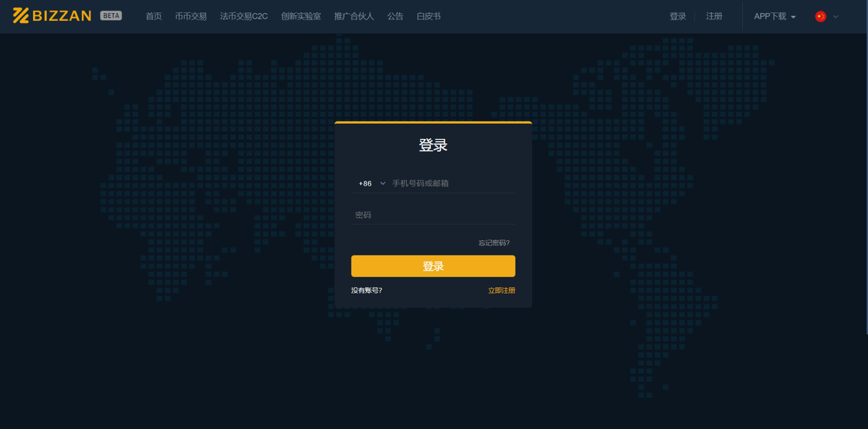This screenshot has height=429, width=868.
Task: Open the +86 country code dropdown
Action: pos(372,184)
